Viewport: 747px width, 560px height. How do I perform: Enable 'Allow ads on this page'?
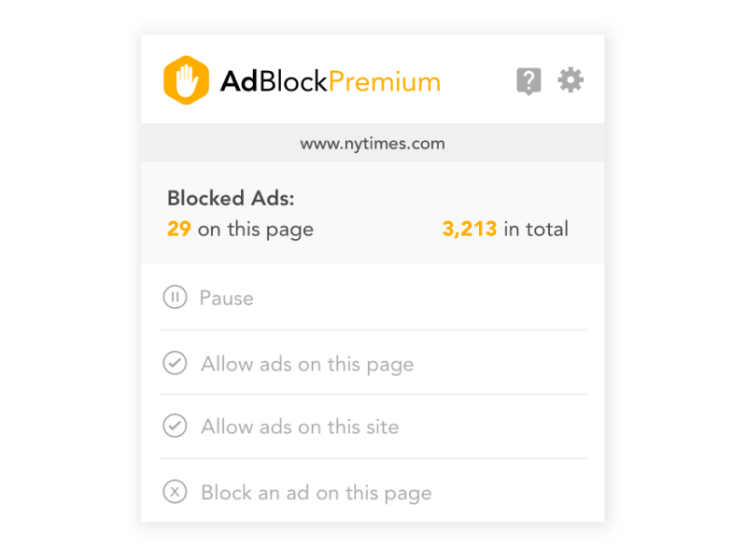(306, 364)
